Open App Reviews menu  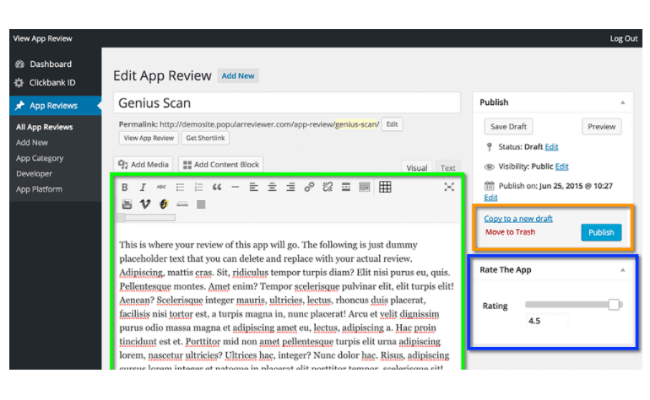click(55, 106)
